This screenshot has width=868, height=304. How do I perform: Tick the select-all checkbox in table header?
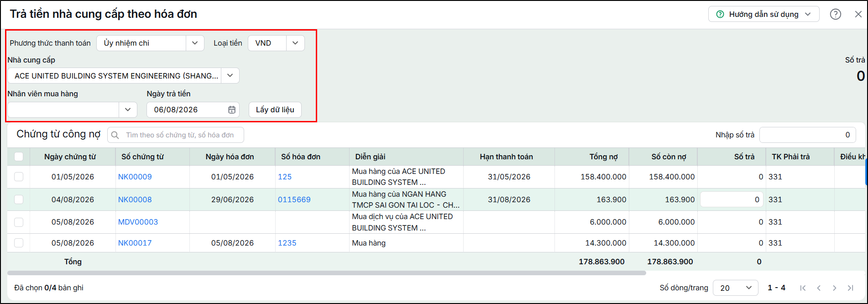pos(19,157)
